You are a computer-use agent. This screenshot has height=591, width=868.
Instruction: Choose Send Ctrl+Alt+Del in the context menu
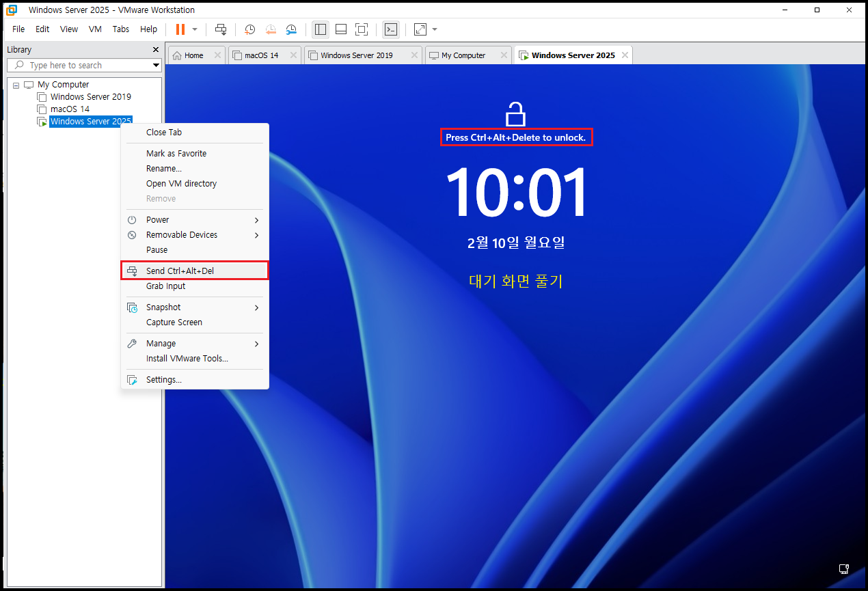point(195,271)
